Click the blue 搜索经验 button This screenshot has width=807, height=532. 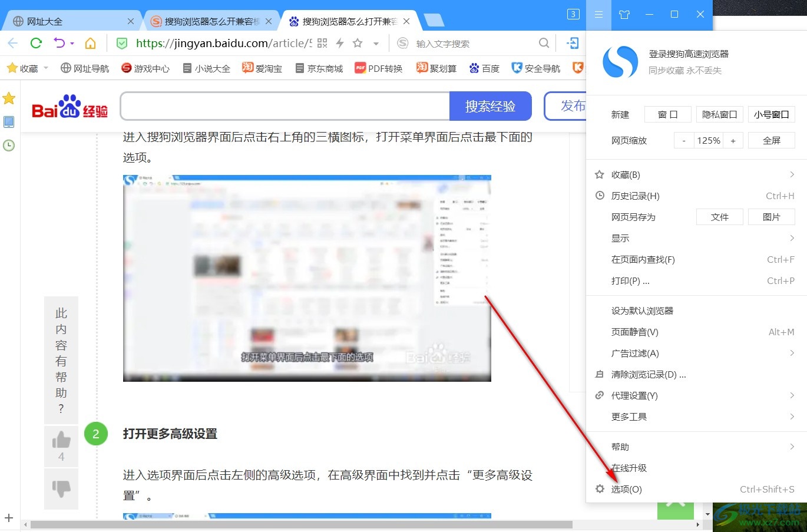[490, 106]
